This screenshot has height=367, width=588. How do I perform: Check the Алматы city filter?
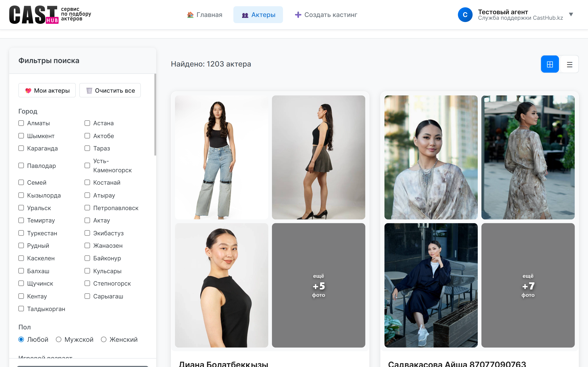tap(21, 123)
